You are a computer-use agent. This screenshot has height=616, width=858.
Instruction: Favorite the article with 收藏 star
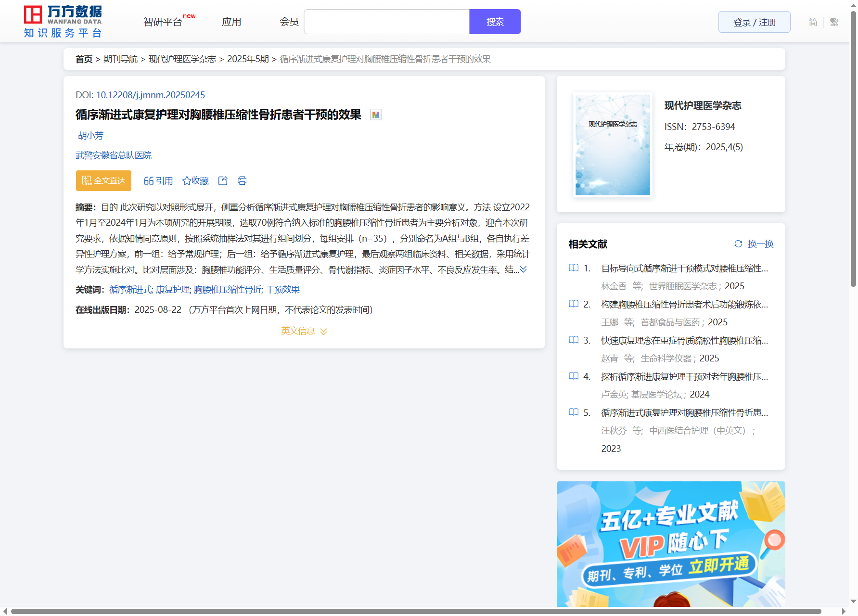click(195, 180)
